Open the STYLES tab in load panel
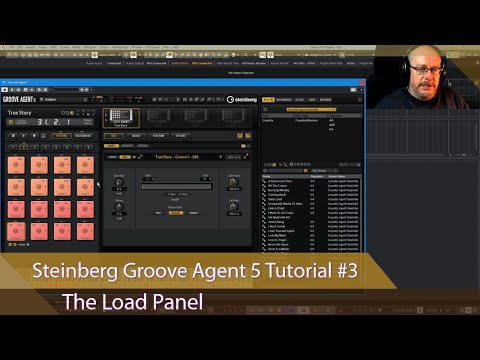Image resolution: width=480 pixels, height=360 pixels. click(299, 99)
